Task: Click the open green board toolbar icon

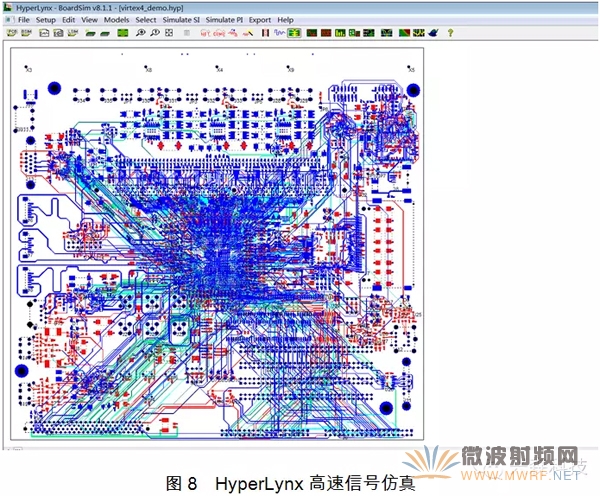Action: coord(90,34)
